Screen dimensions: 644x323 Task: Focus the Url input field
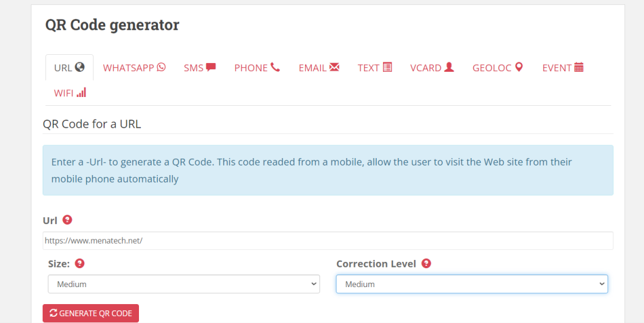(x=328, y=241)
